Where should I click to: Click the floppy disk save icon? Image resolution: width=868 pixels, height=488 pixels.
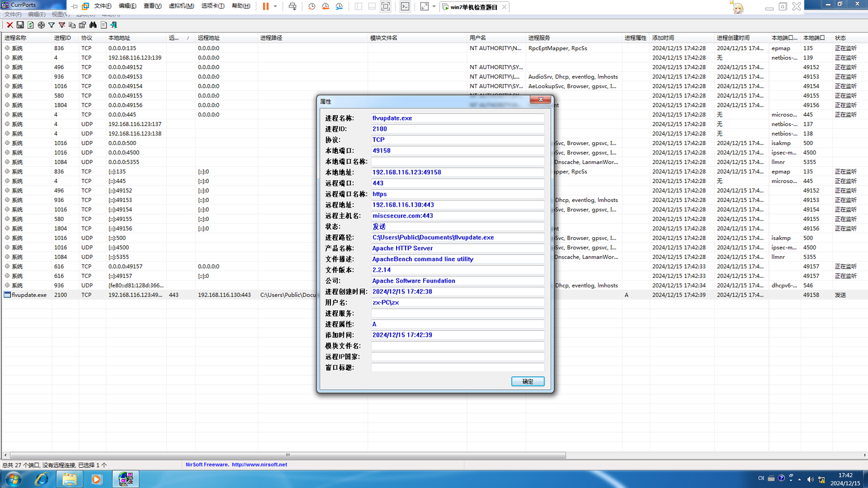pyautogui.click(x=20, y=25)
